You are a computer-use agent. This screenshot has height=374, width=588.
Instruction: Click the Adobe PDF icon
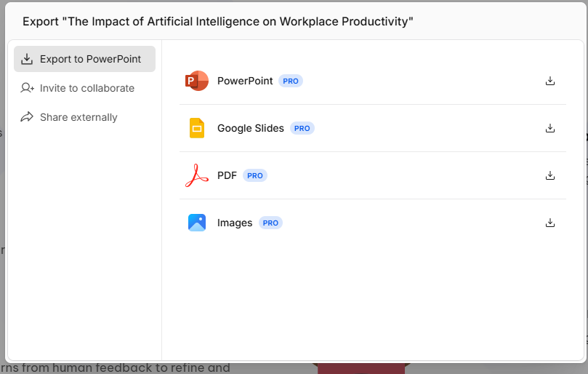[x=197, y=175]
